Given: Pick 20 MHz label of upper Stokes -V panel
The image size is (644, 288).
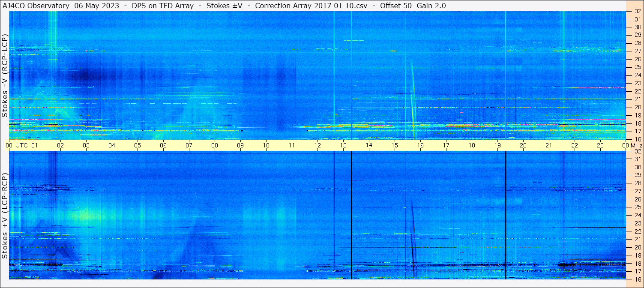Looking at the screenshot, I should [637, 107].
